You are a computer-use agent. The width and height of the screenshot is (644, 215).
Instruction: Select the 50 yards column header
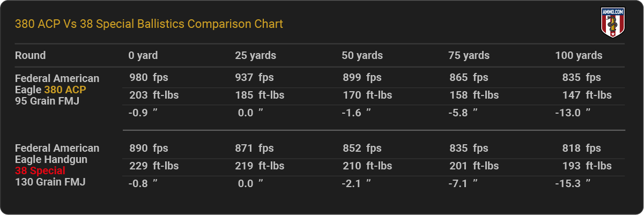click(x=362, y=55)
